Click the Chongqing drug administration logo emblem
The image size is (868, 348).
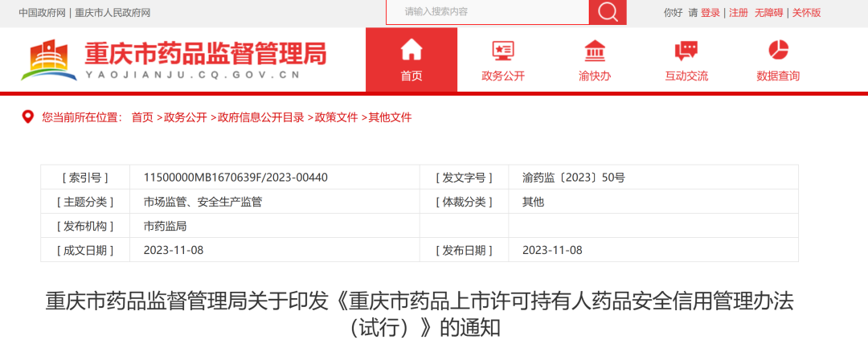49,59
